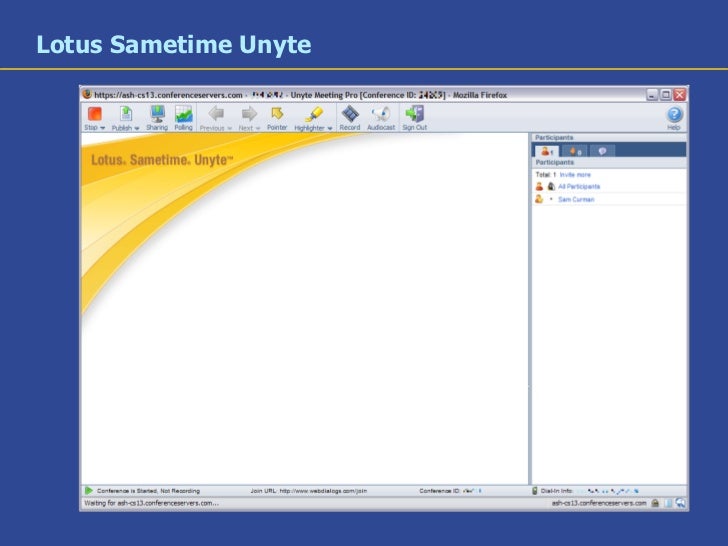
Task: Click the Conference ID status text
Action: (439, 491)
